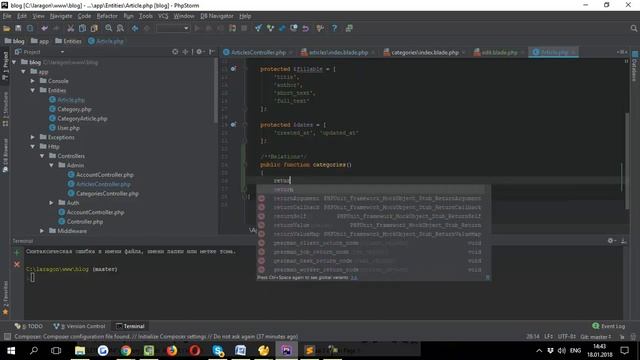Image resolution: width=640 pixels, height=360 pixels.
Task: Click the Save All toolbar icon
Action: point(18,28)
